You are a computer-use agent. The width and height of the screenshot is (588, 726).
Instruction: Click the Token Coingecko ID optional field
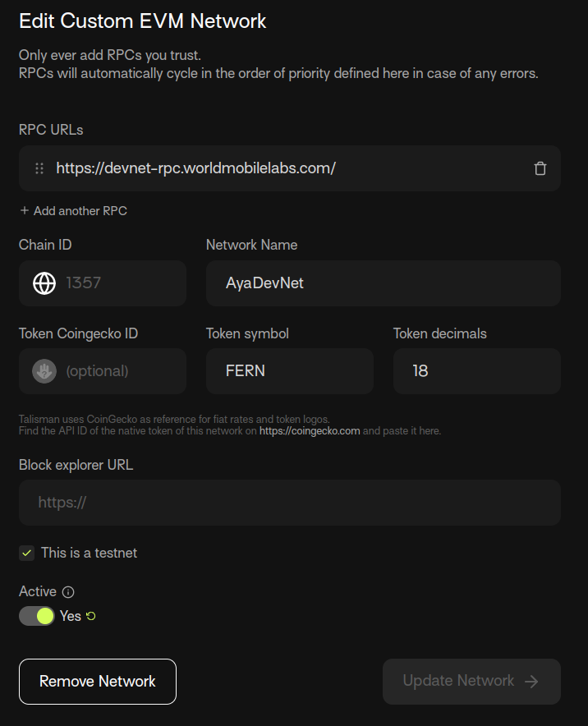point(103,371)
